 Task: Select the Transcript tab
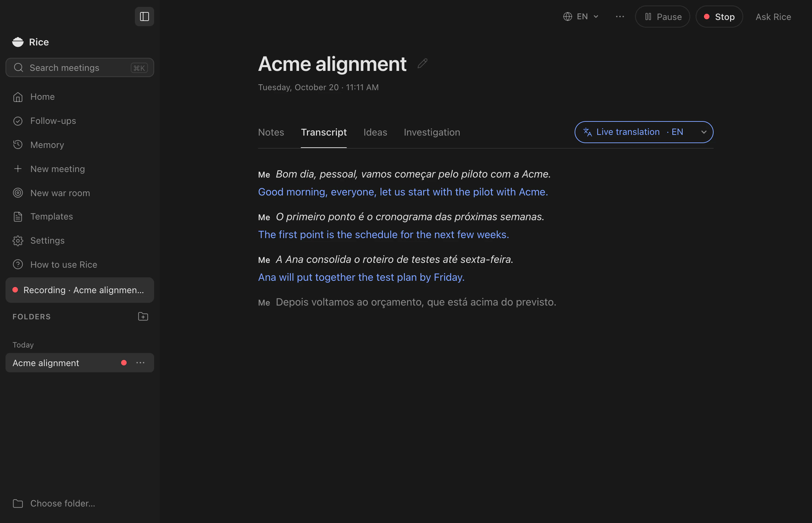pyautogui.click(x=324, y=132)
